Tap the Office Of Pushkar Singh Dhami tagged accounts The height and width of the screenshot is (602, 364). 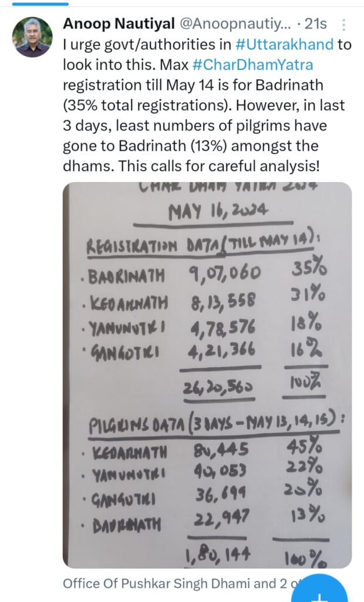coord(180,584)
